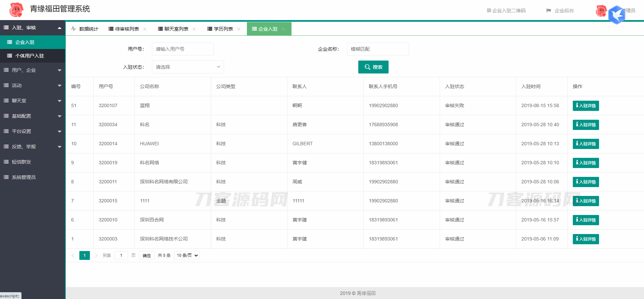Go to the next page arrow
The width and height of the screenshot is (644, 299).
click(96, 255)
